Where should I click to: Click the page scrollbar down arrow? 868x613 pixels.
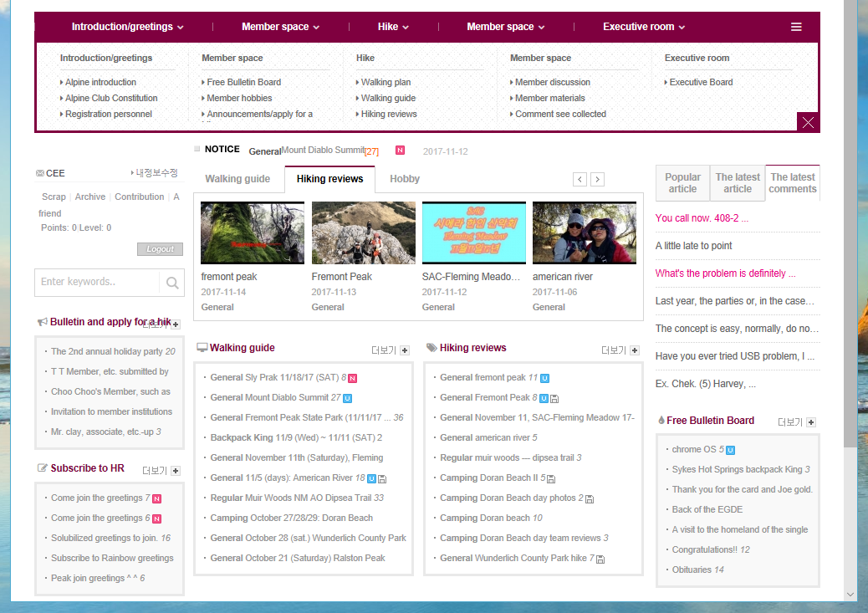pos(850,595)
